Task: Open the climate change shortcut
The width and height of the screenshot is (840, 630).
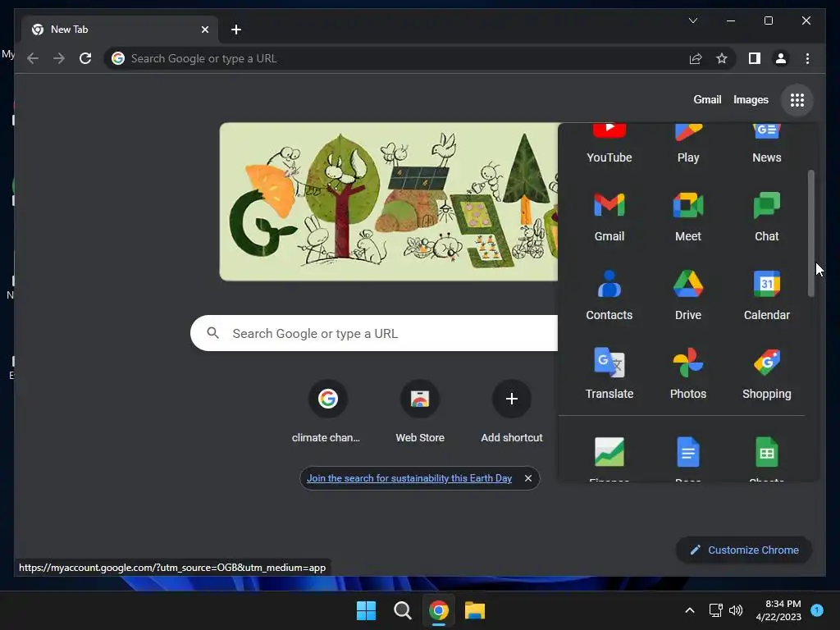Action: tap(327, 412)
